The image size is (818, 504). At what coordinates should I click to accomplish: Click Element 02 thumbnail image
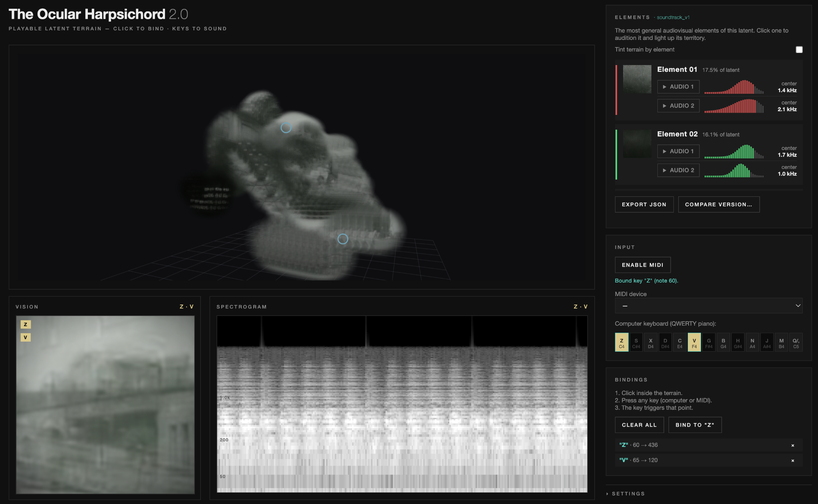[637, 144]
